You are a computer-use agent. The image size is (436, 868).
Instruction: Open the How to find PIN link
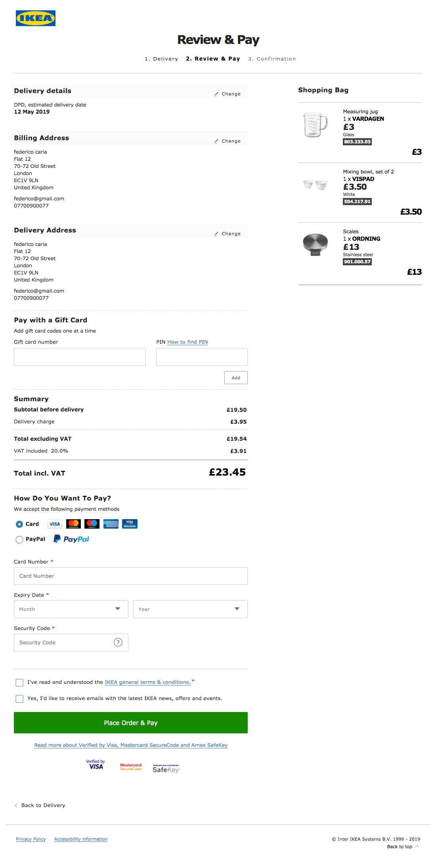coord(187,342)
